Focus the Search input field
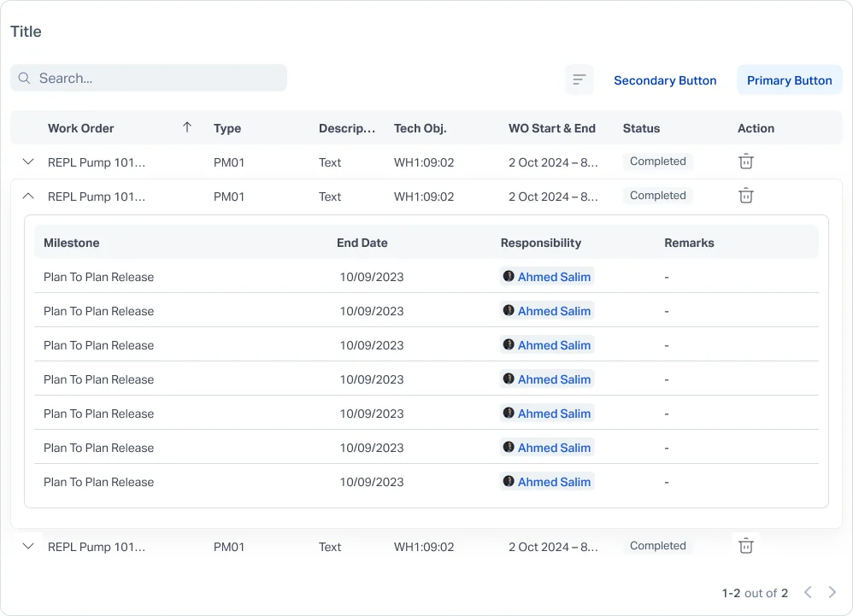Viewport: 853px width, 616px height. coord(149,79)
